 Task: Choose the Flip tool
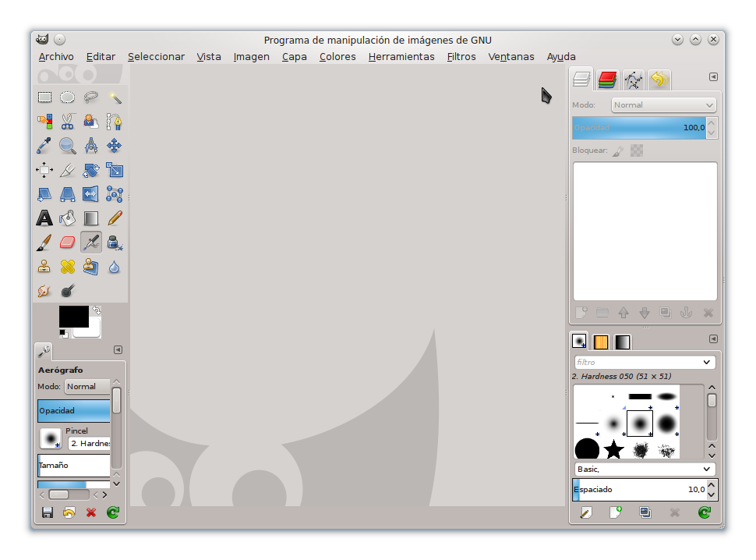point(90,194)
